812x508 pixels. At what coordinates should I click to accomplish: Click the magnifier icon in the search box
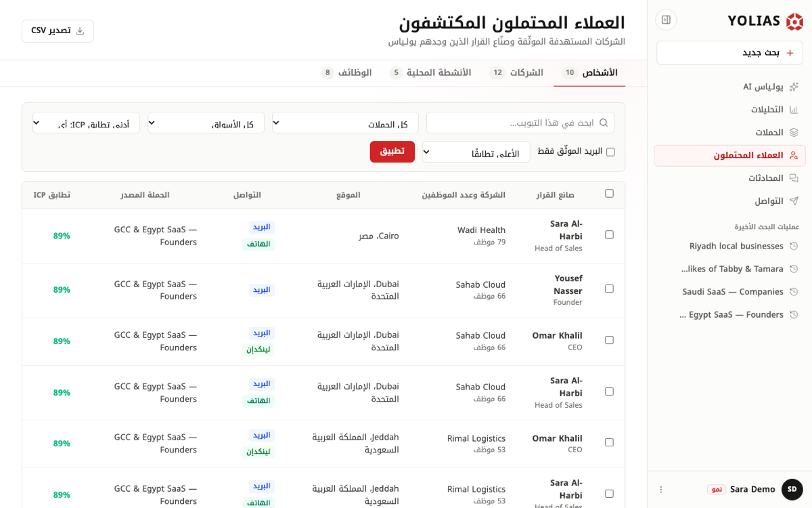pos(604,123)
